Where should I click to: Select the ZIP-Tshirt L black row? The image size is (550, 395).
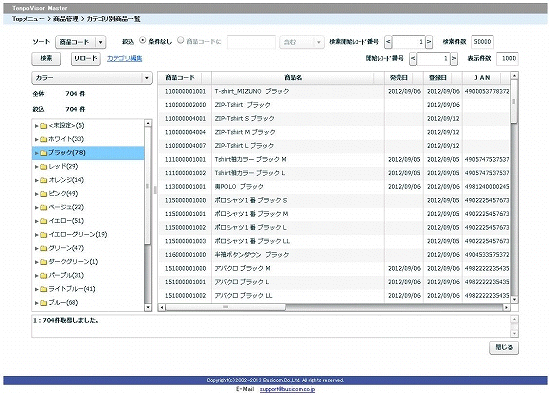334,146
